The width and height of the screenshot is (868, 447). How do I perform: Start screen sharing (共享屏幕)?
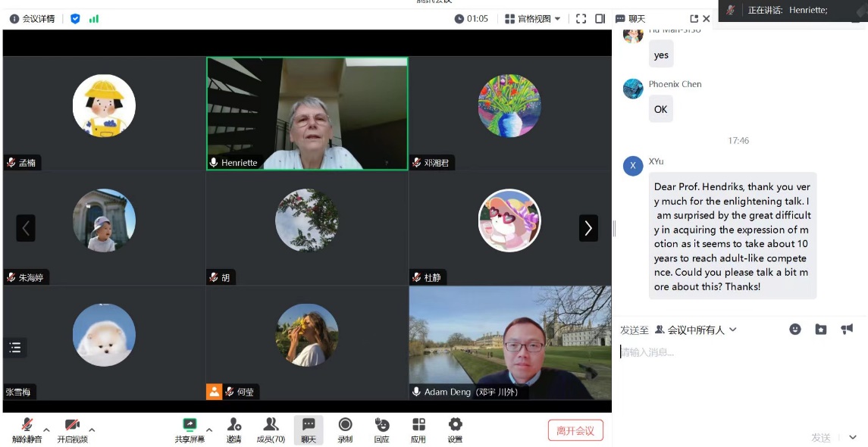[190, 429]
